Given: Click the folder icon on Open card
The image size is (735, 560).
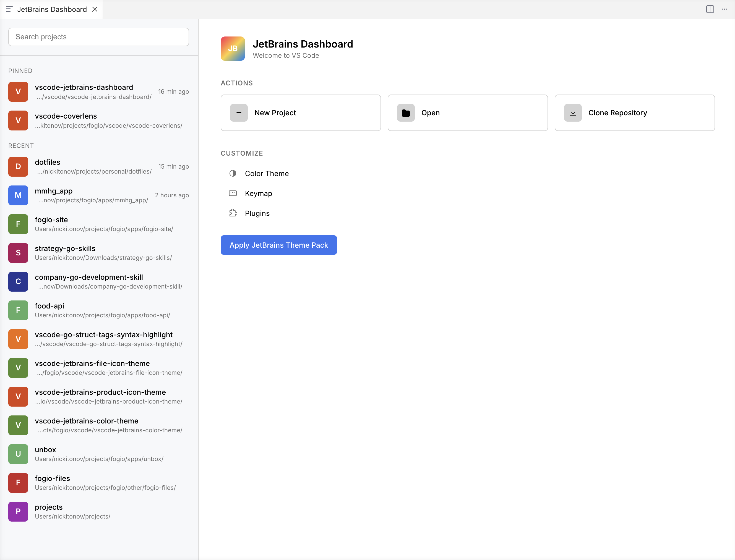Looking at the screenshot, I should pos(405,113).
